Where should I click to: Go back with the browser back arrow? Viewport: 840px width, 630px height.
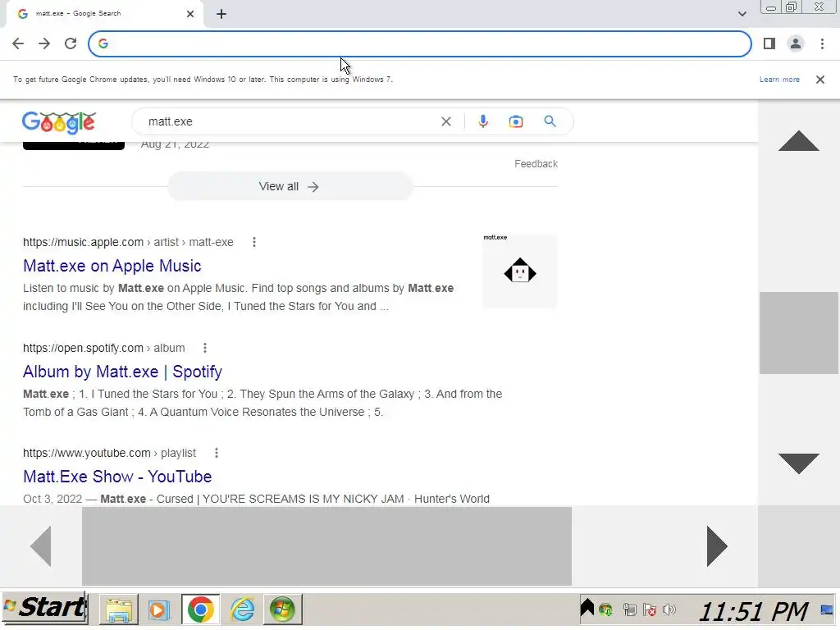18,43
